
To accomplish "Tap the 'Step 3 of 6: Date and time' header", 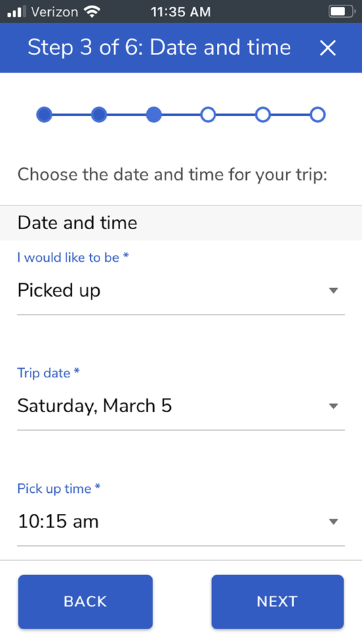I will pyautogui.click(x=159, y=47).
